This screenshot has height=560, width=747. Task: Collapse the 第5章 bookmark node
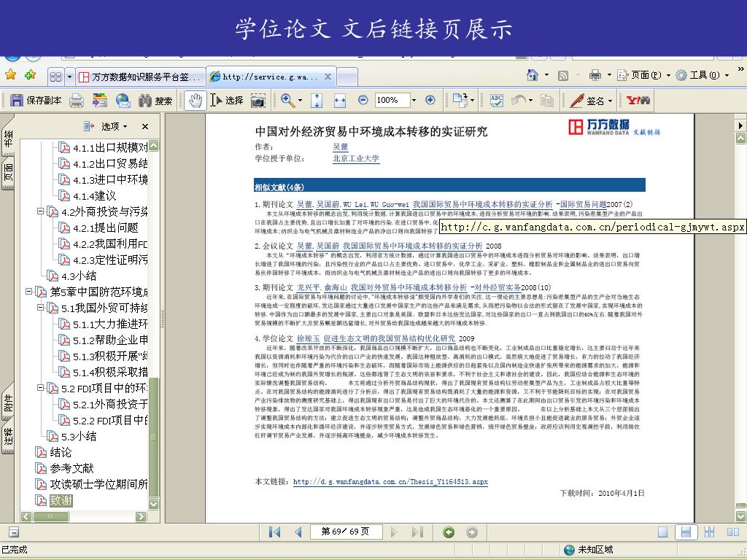click(29, 291)
